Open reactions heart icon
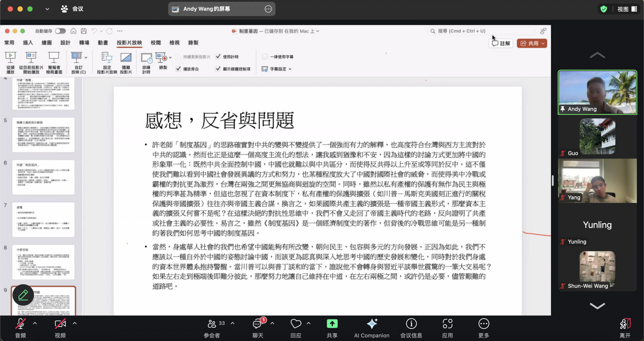 pyautogui.click(x=296, y=324)
